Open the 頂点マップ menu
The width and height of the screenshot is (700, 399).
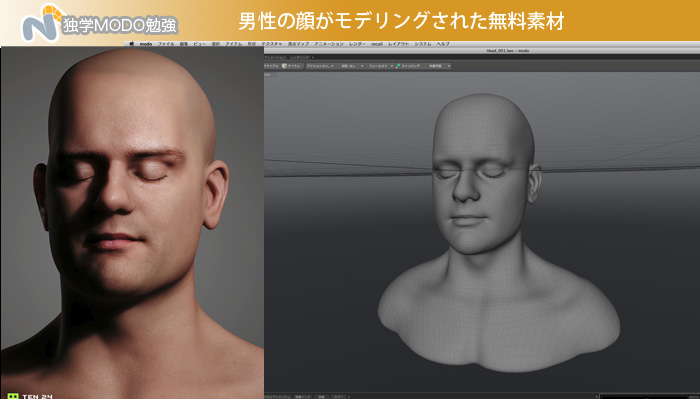298,44
